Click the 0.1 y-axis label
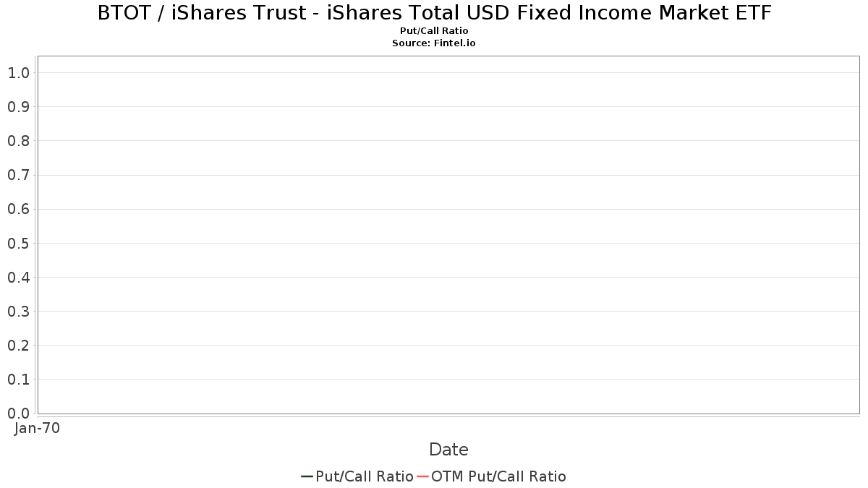Viewport: 868px width, 488px height. click(18, 380)
